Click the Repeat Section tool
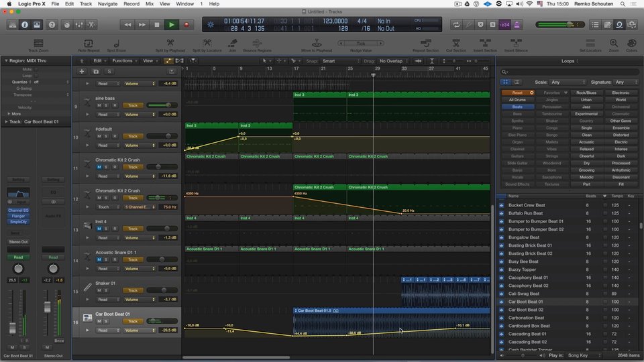 tap(426, 45)
